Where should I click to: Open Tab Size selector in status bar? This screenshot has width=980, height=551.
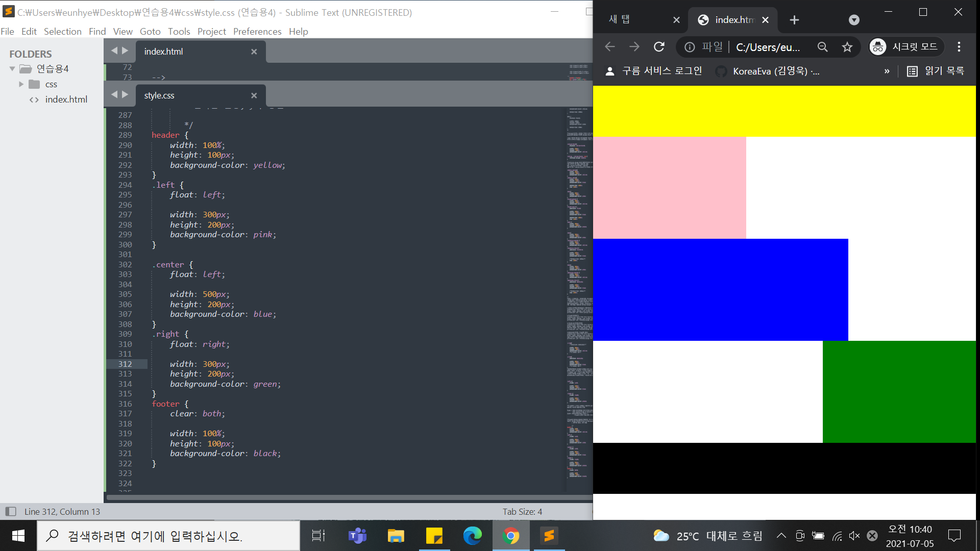click(522, 511)
